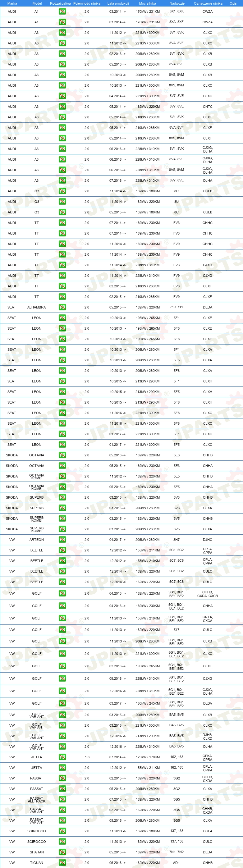This screenshot has height=868, width=243.
Task: Click fuel icon in VW GOLF 09.2016 row
Action: click(62, 678)
